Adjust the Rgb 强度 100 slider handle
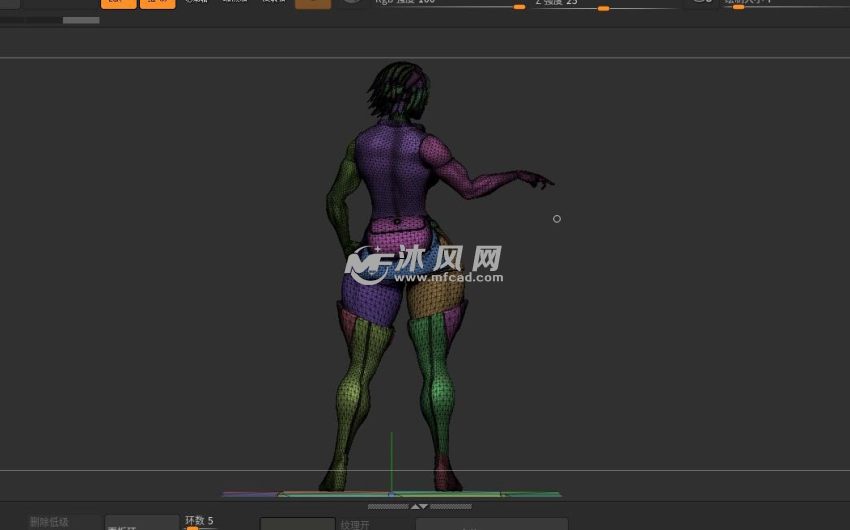 (x=519, y=7)
